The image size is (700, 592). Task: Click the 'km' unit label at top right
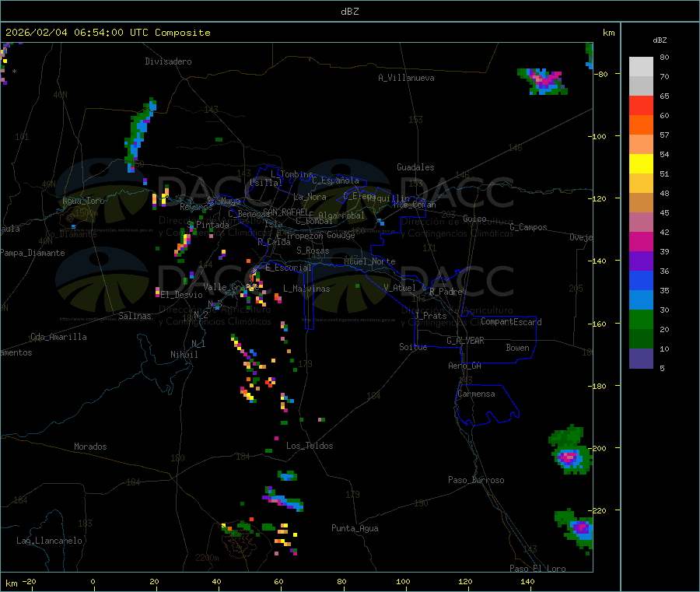608,33
